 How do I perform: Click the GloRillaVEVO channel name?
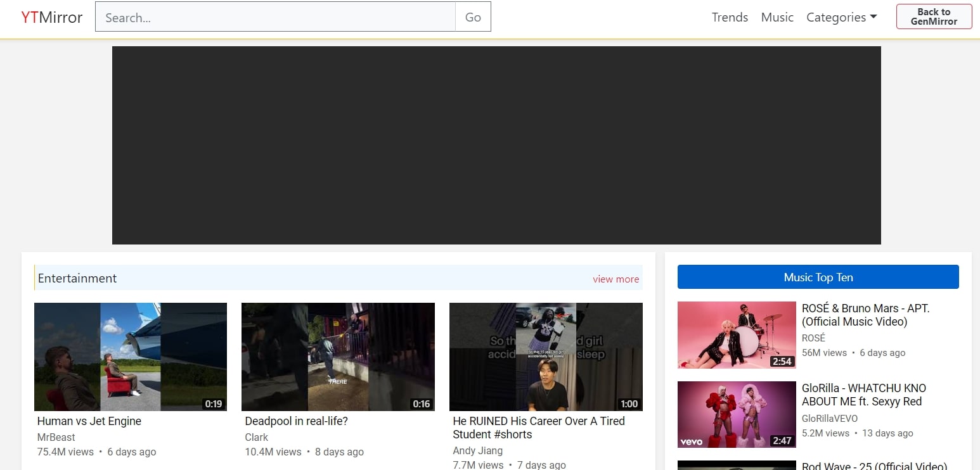[830, 418]
